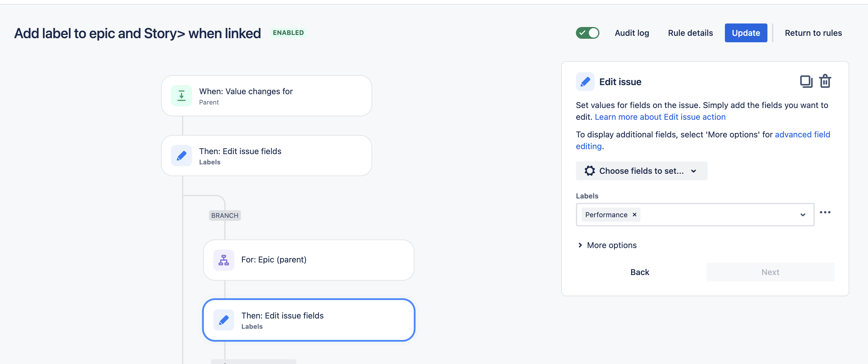Toggle the rule enabled switch off

[x=587, y=33]
